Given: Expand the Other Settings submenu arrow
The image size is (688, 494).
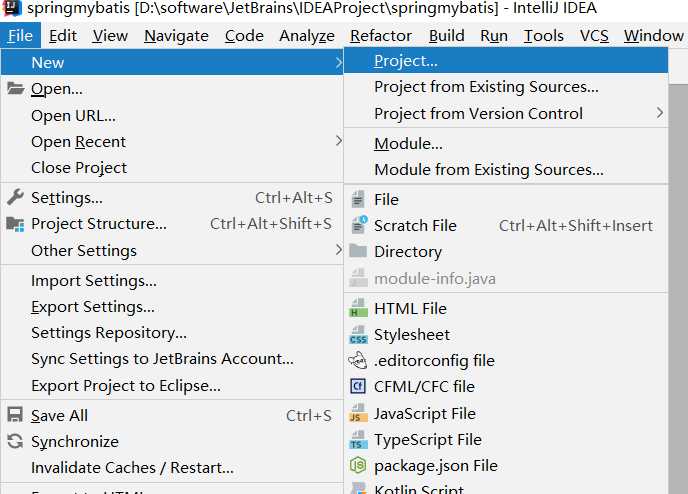Looking at the screenshot, I should pos(338,250).
